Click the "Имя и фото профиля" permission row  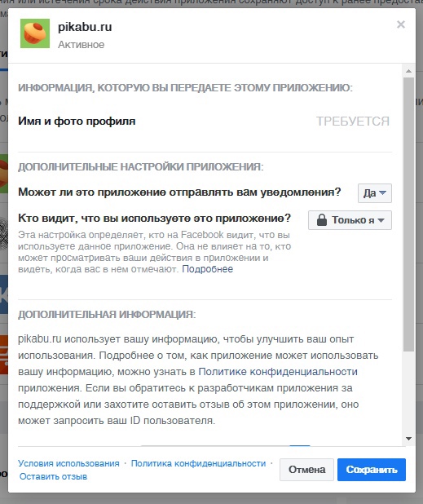[x=205, y=122]
